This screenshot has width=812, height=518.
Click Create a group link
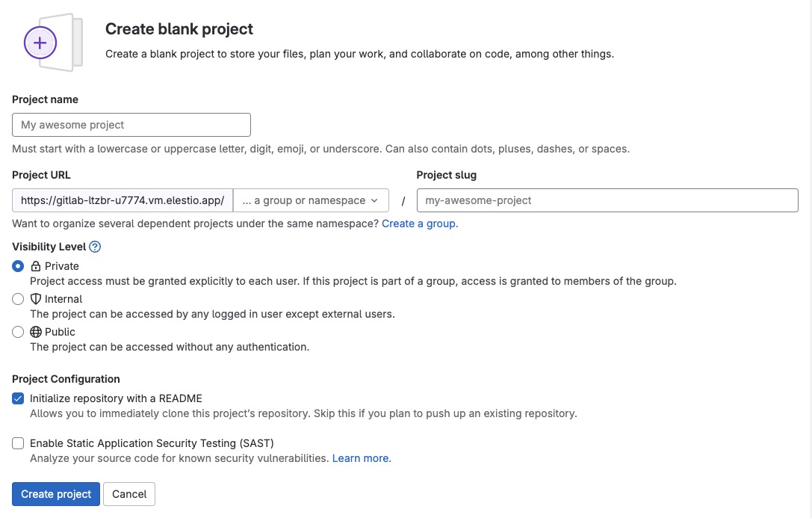[420, 223]
